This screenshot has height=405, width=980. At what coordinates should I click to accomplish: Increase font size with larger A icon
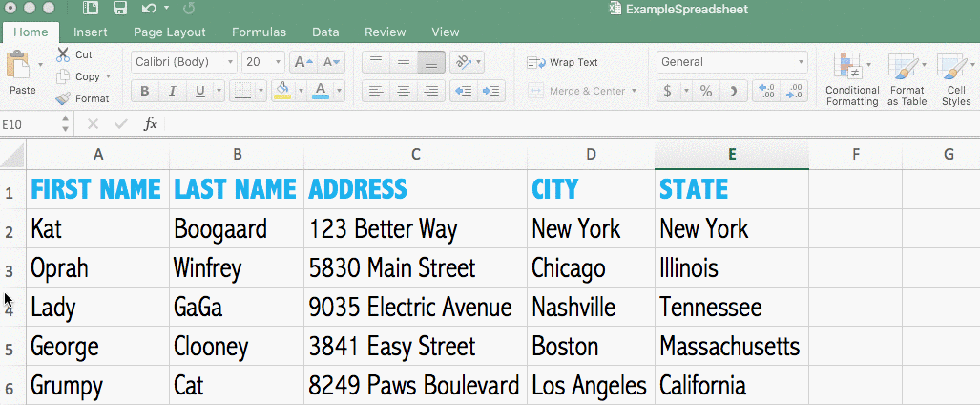click(x=302, y=62)
